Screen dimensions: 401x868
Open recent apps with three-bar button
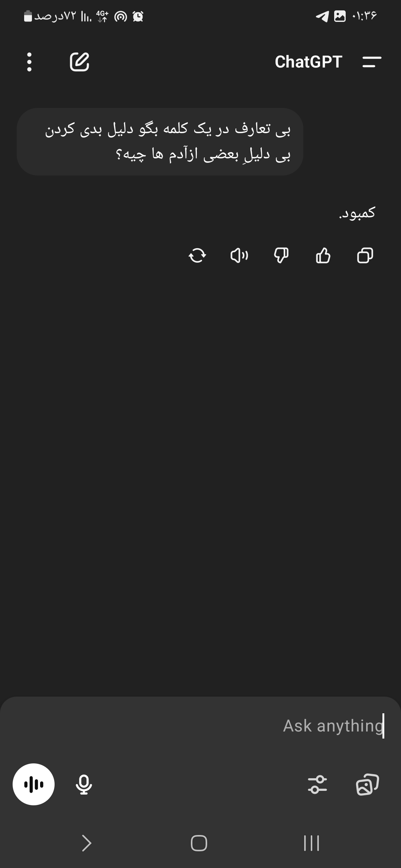coord(312,843)
